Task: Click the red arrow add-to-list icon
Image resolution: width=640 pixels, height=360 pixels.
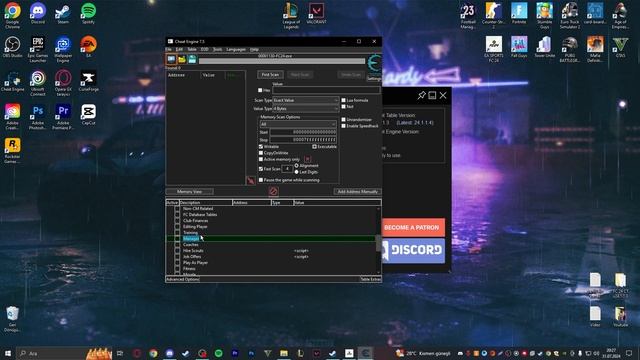Action: pos(251,180)
